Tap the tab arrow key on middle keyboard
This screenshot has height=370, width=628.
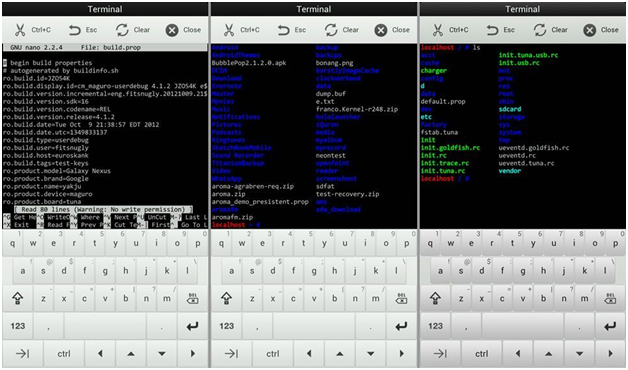[x=231, y=354]
